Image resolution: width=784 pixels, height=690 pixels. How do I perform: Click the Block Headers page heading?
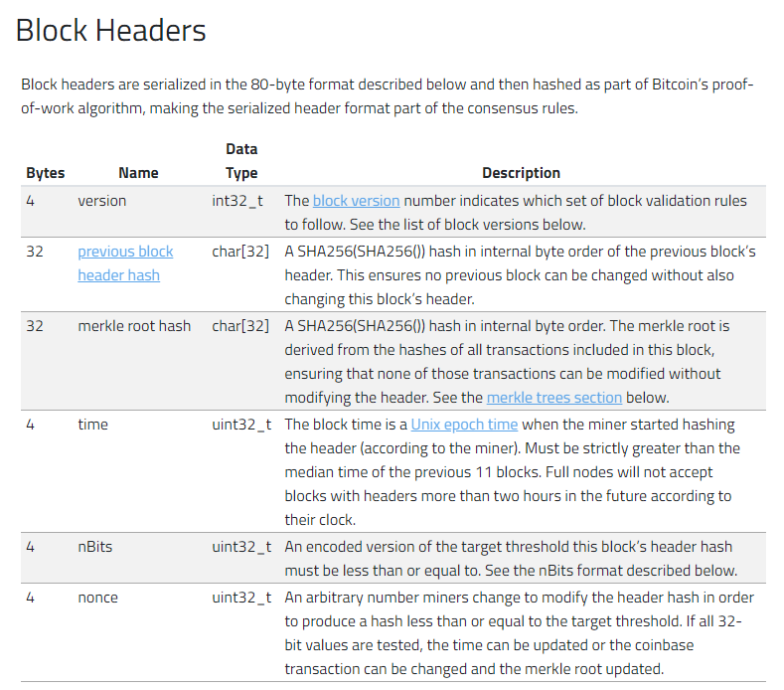pos(111,31)
